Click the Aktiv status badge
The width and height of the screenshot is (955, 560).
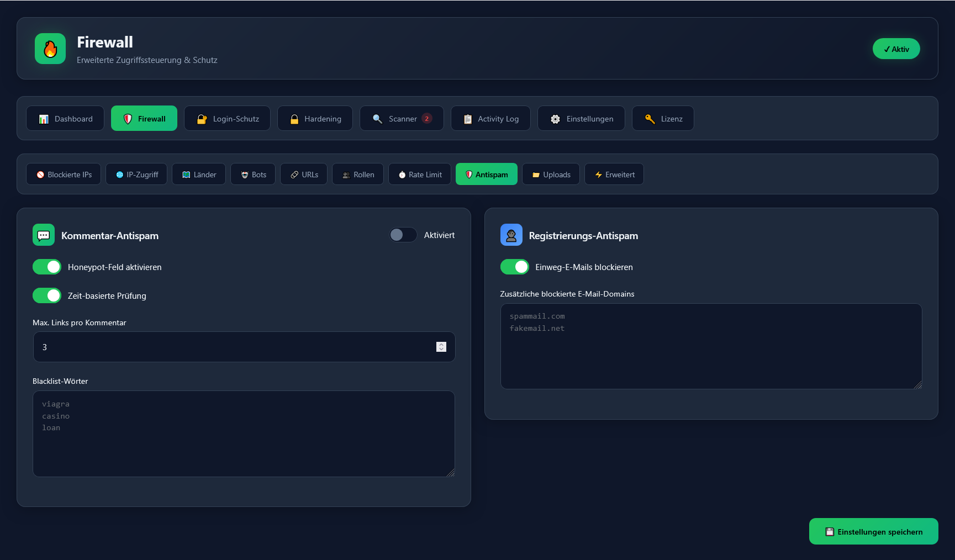[896, 49]
